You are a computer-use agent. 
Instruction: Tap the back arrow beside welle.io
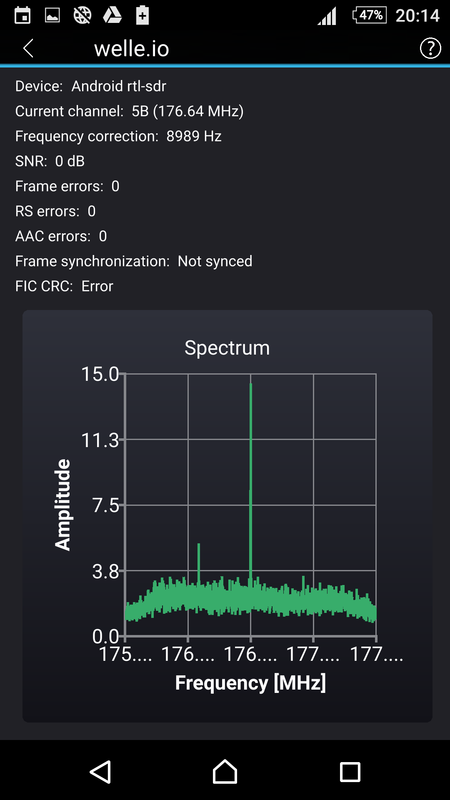28,48
